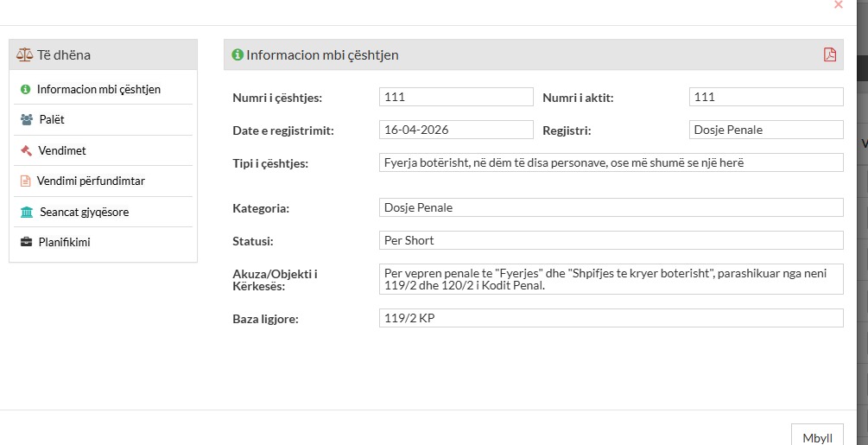This screenshot has height=445, width=868.
Task: Click the document icon beside Vendimi përfundimtar
Action: coord(26,181)
